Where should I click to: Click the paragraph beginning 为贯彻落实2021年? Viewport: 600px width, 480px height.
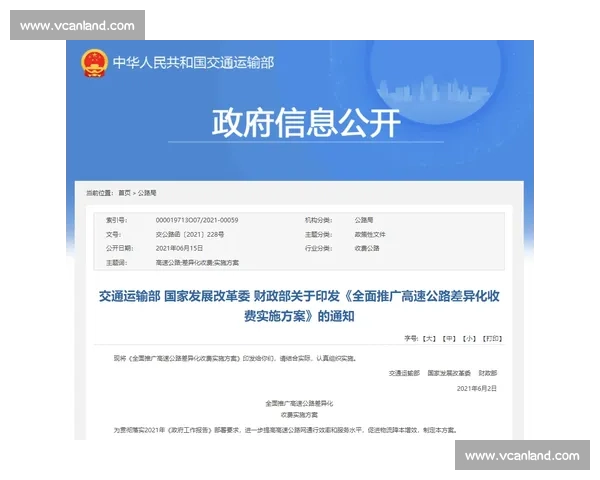tap(285, 430)
